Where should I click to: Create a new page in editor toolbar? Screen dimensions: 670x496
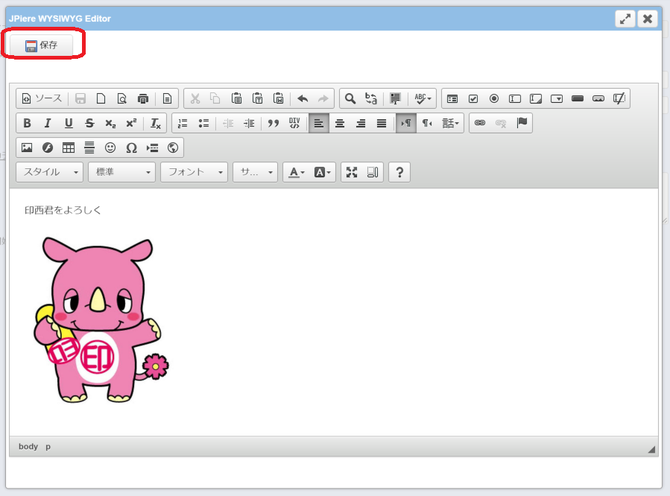click(x=101, y=99)
